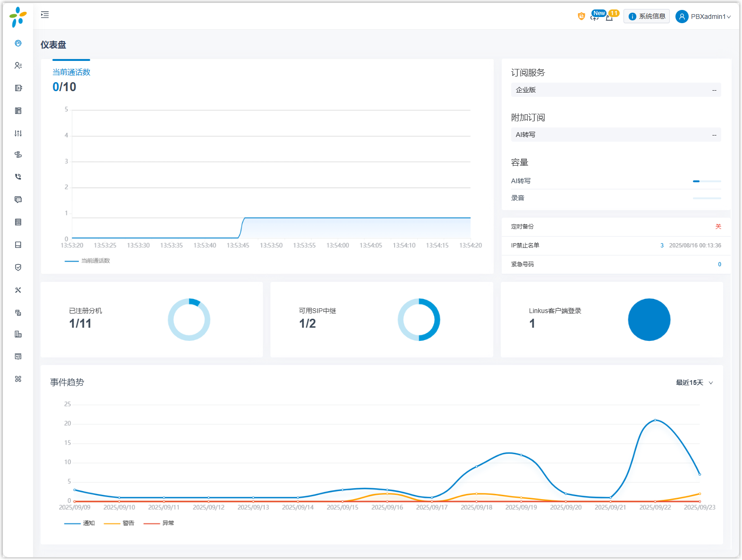Select the 当前通话数 tab
742x560 pixels.
pos(71,72)
